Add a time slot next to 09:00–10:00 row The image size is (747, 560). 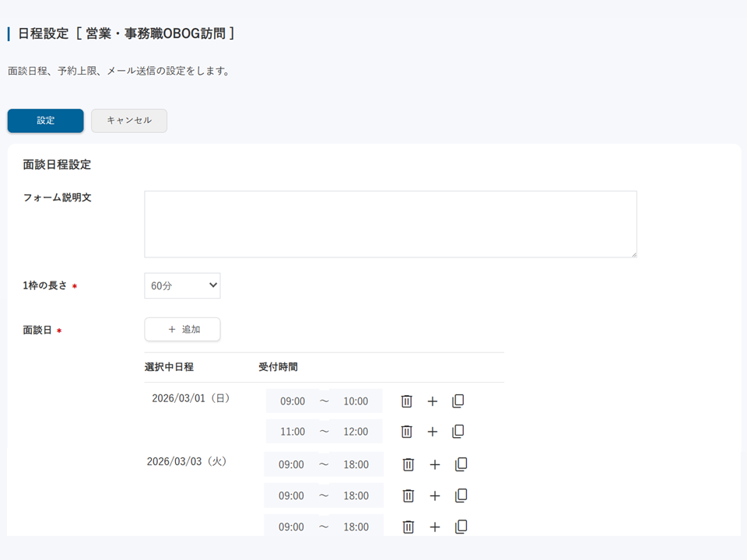[x=433, y=401]
